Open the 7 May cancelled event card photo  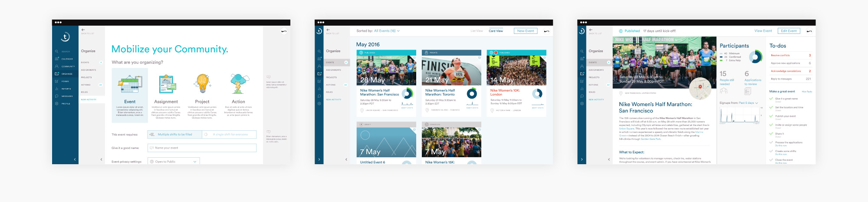coord(451,142)
